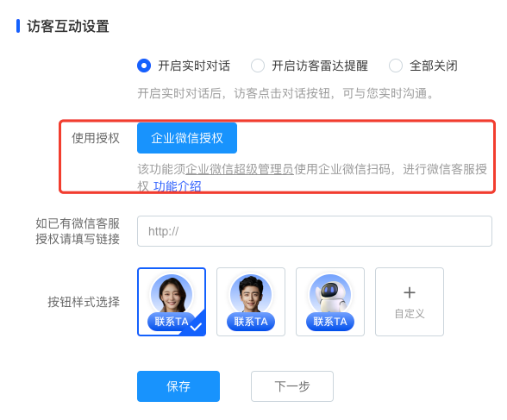Save settings with the 保存 button
507x420 pixels.
[x=178, y=386]
